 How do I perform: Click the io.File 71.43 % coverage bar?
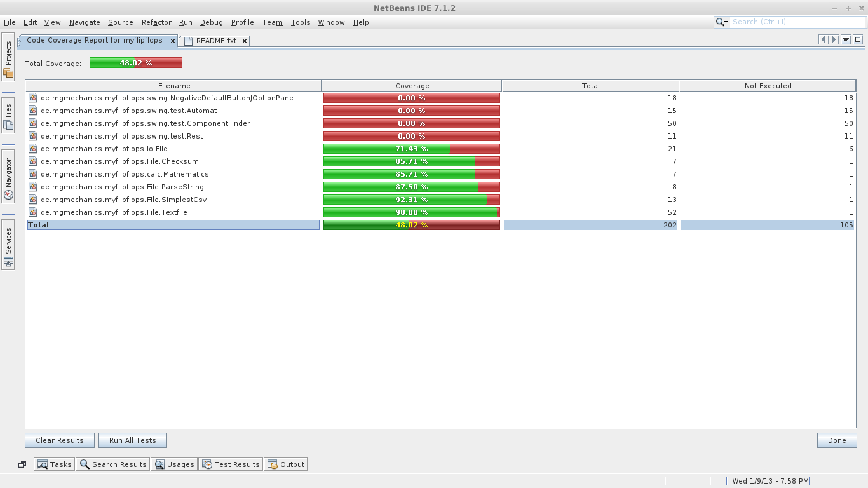412,149
